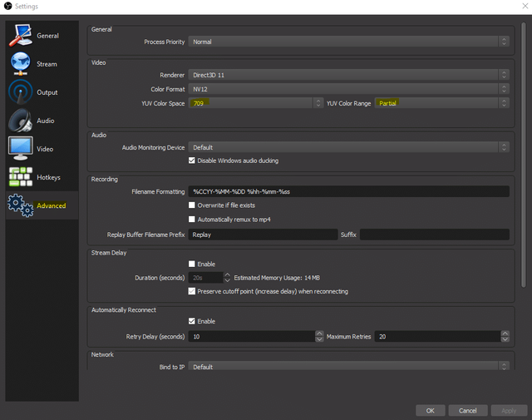Click the settings panel vertical scrollbar
Viewport: 532px width, 420px height.
(524, 156)
